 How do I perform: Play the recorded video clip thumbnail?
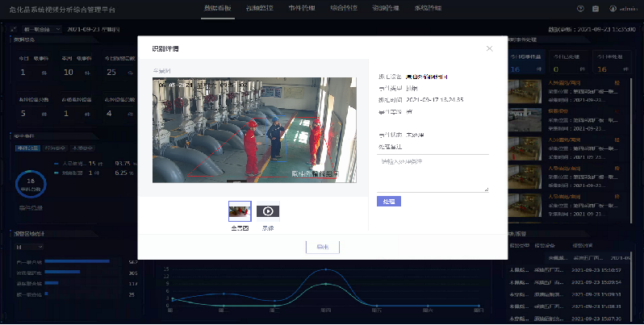tap(268, 211)
